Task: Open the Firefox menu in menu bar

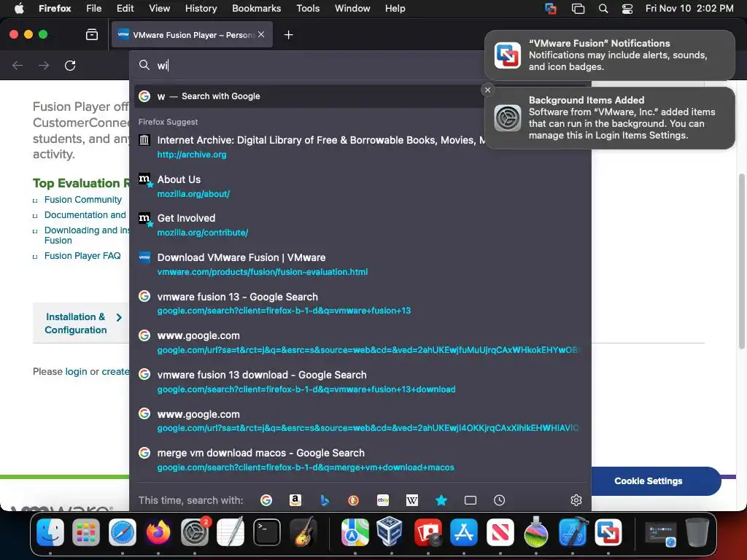Action: (55, 8)
